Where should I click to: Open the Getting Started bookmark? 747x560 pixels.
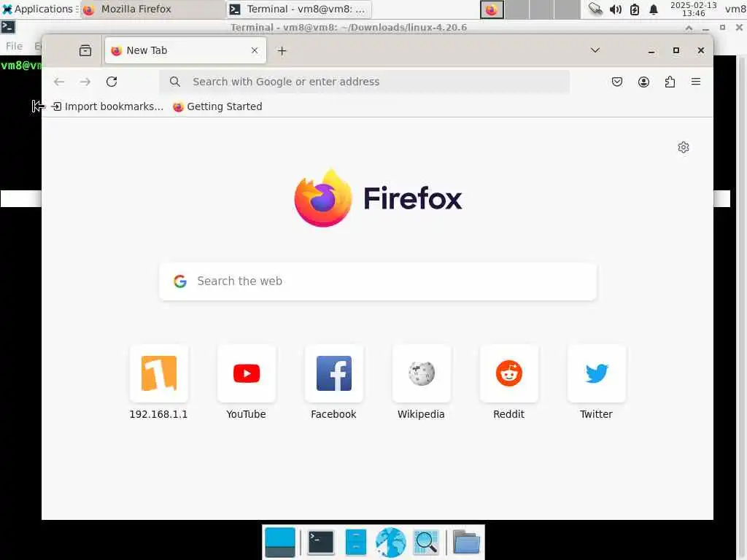coord(217,106)
